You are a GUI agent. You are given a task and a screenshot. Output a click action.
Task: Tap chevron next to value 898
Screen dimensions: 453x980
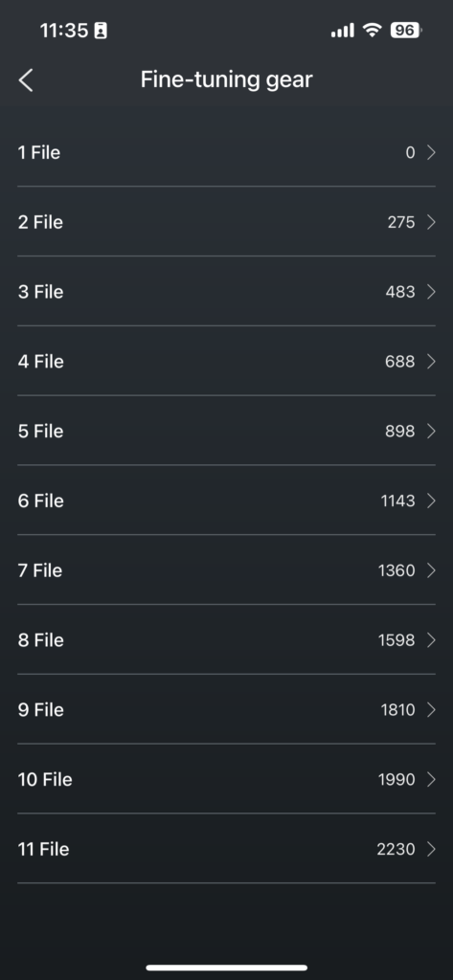pyautogui.click(x=431, y=432)
